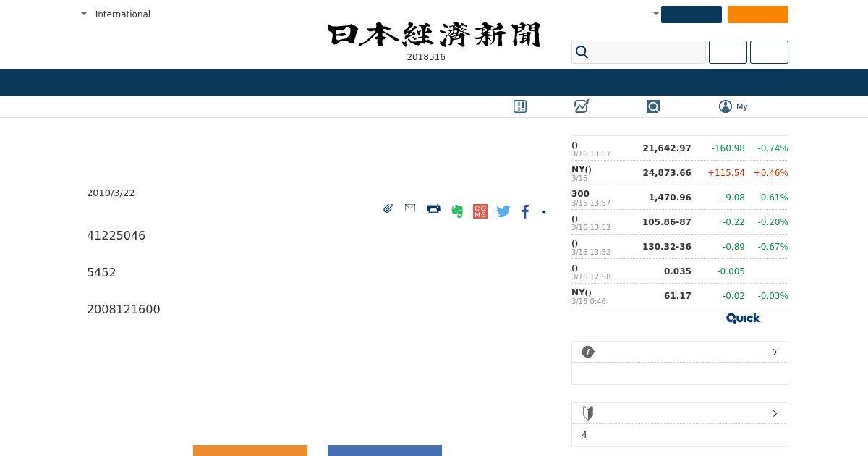This screenshot has width=868, height=456.
Task: Click the NY value 61.17
Action: pos(678,295)
